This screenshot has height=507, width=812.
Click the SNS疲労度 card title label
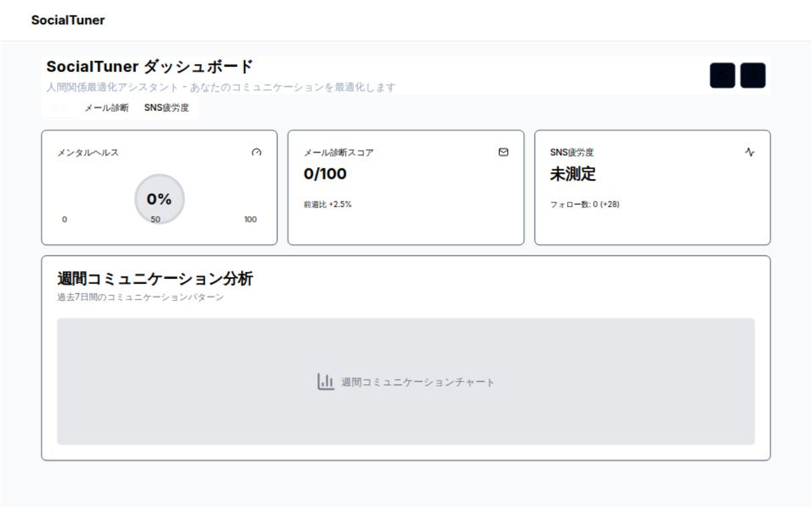point(572,153)
